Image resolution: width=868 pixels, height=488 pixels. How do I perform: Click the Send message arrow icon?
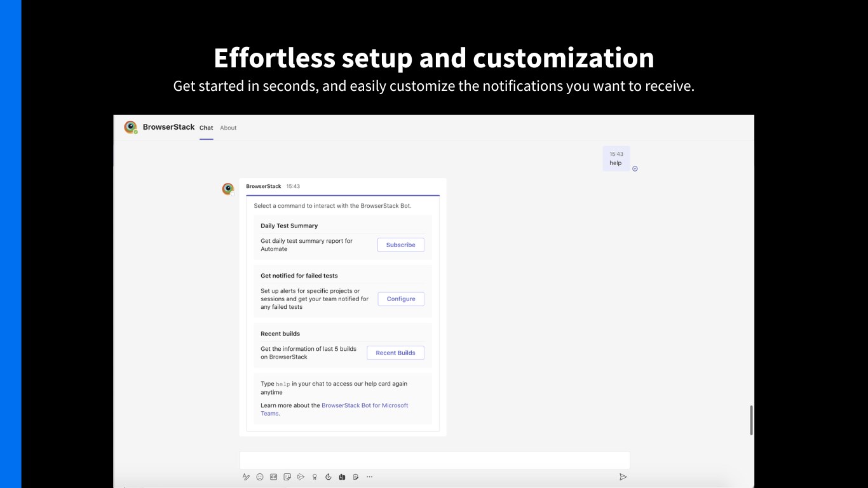pos(623,477)
